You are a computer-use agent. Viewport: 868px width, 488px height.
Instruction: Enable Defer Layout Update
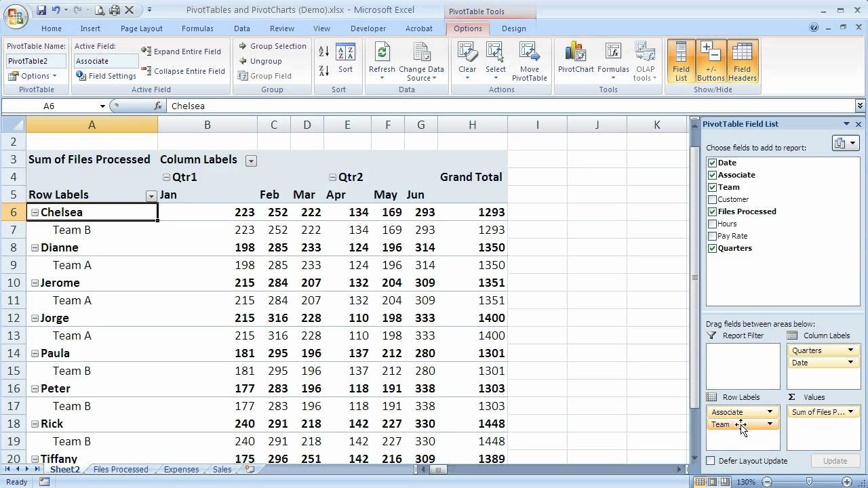tap(709, 460)
